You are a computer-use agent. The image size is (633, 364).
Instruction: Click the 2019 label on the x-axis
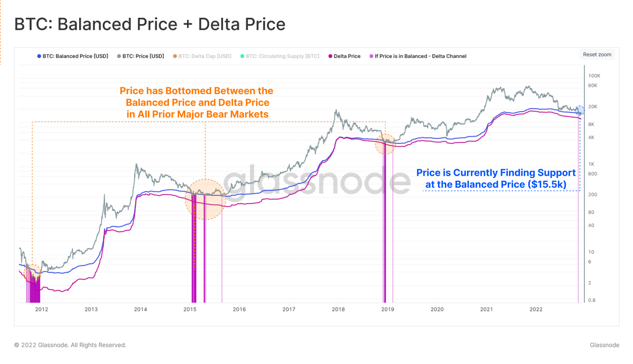click(x=388, y=309)
